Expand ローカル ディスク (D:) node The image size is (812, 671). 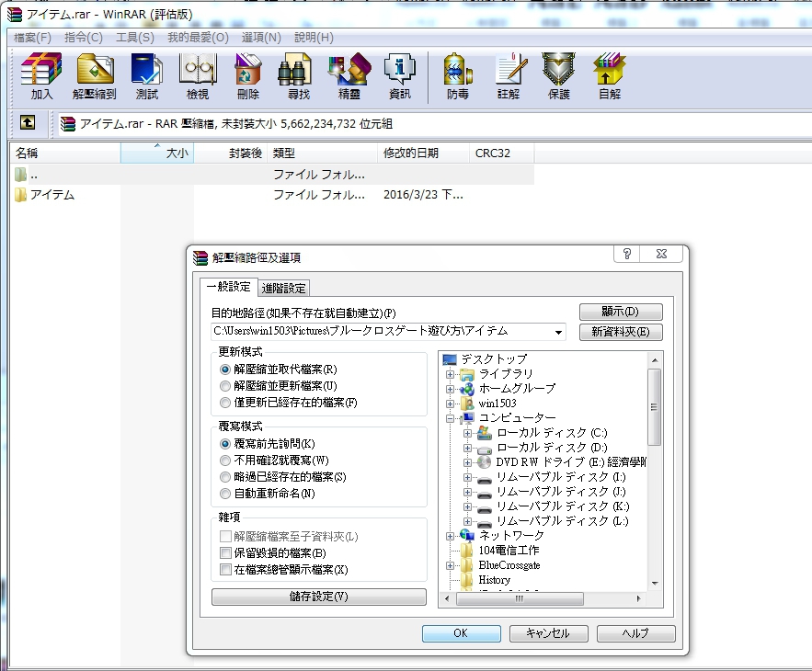point(467,448)
